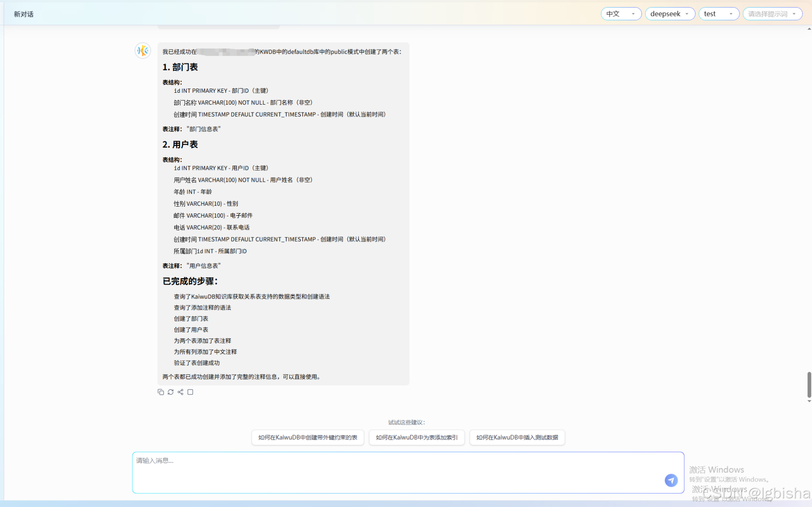The height and width of the screenshot is (507, 812).
Task: Copy the assistant's reply
Action: pos(161,392)
